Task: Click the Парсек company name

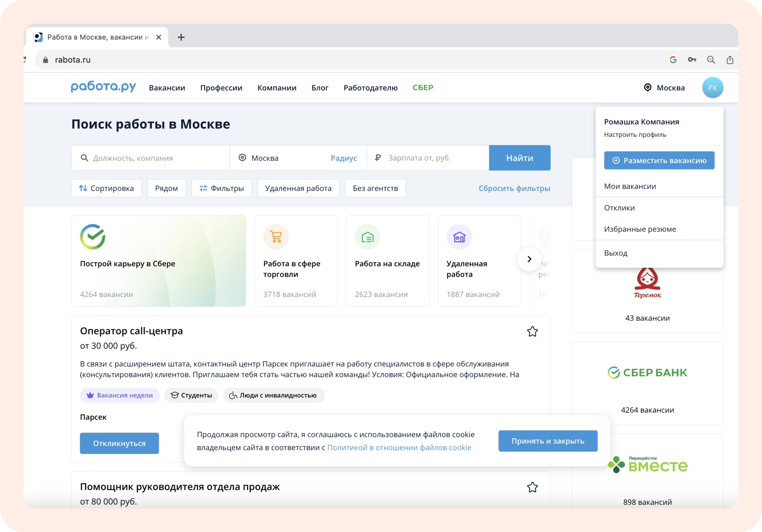Action: point(93,417)
